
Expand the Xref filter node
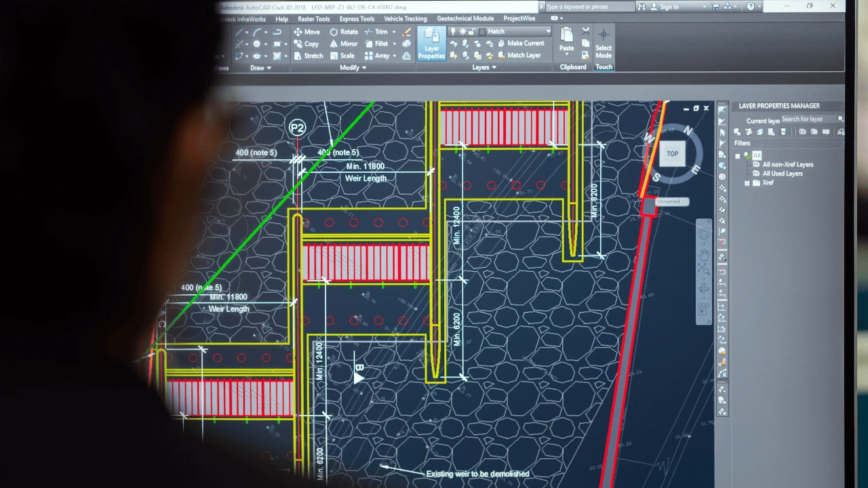point(747,183)
